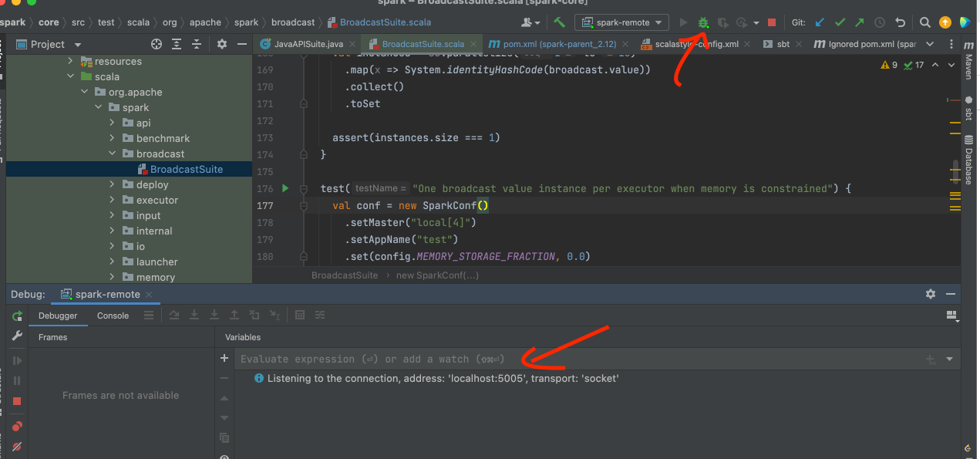980x459 pixels.
Task: Collapse the scala folder
Action: click(x=70, y=76)
